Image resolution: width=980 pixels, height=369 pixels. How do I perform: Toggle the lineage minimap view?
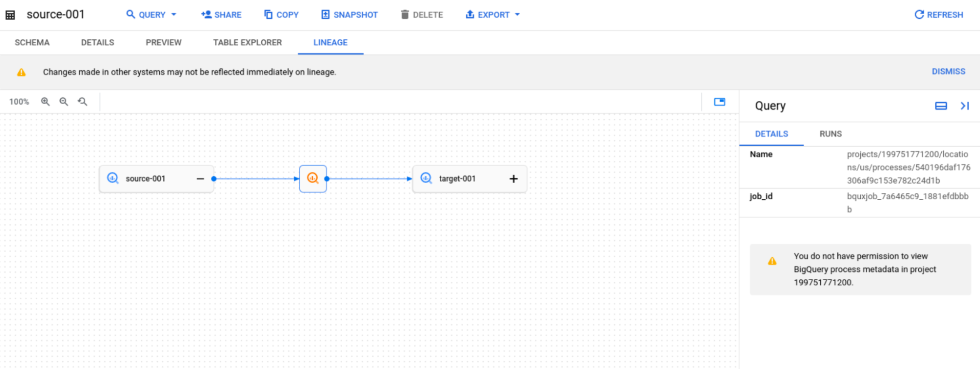[719, 102]
